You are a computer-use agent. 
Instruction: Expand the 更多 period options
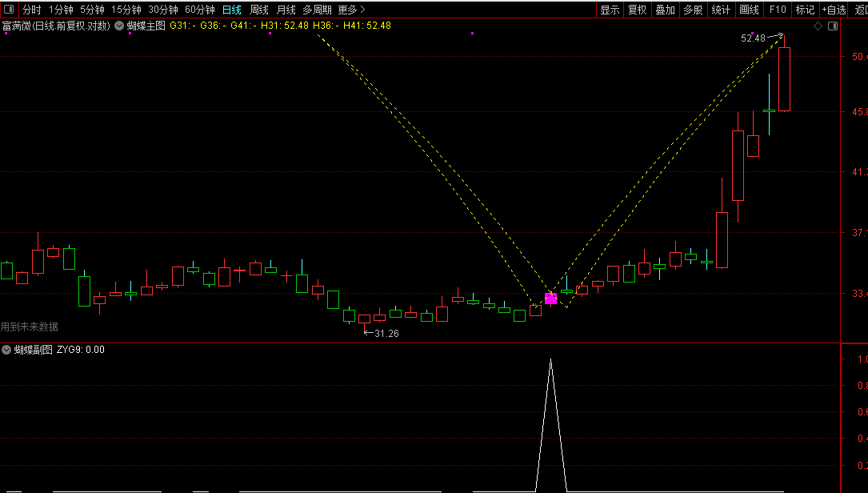pyautogui.click(x=351, y=10)
